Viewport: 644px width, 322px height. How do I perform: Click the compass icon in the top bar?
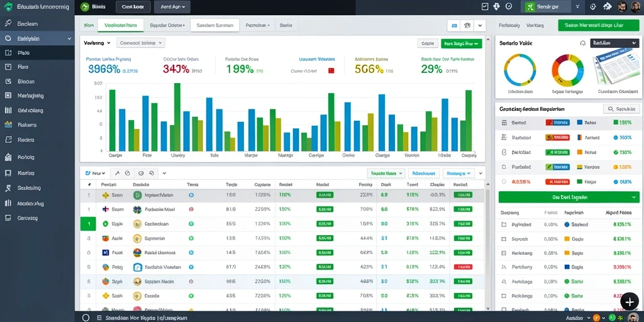pos(508,6)
